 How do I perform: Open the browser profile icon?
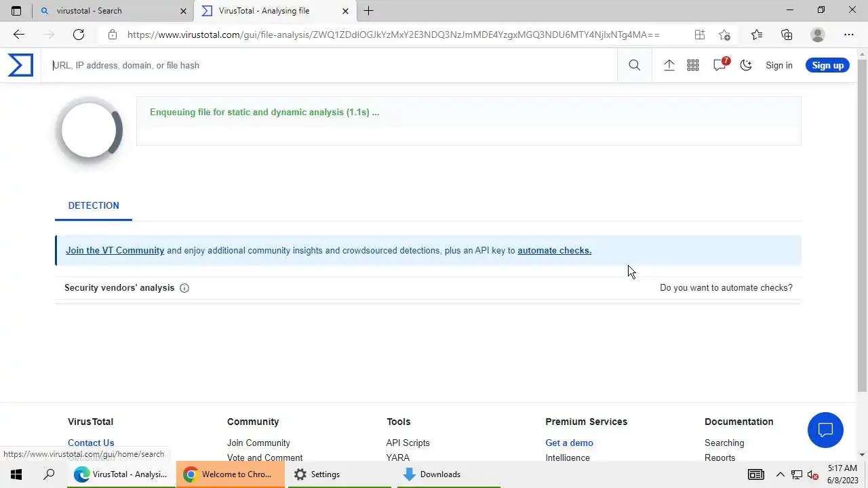[x=818, y=35]
